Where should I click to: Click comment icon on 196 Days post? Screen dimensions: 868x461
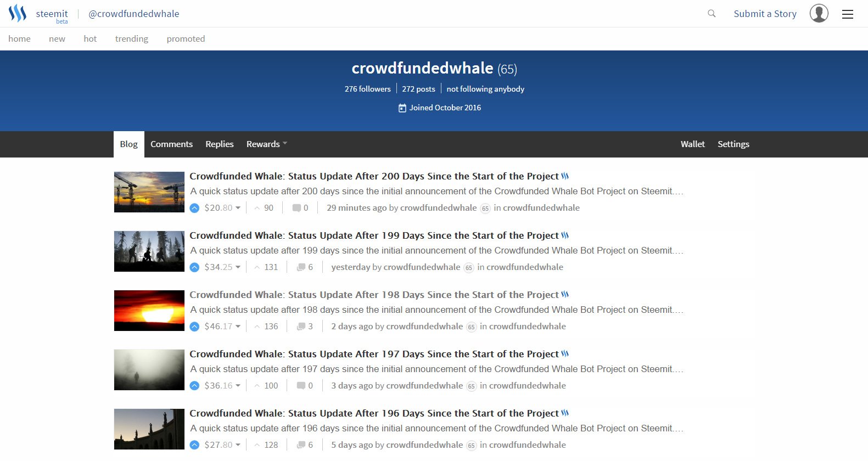[301, 445]
